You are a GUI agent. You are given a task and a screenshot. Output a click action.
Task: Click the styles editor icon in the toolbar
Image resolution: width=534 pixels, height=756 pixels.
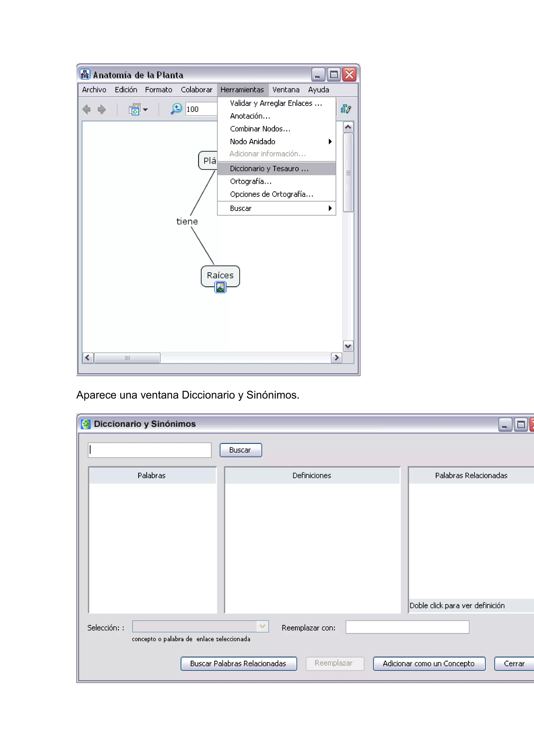(346, 109)
